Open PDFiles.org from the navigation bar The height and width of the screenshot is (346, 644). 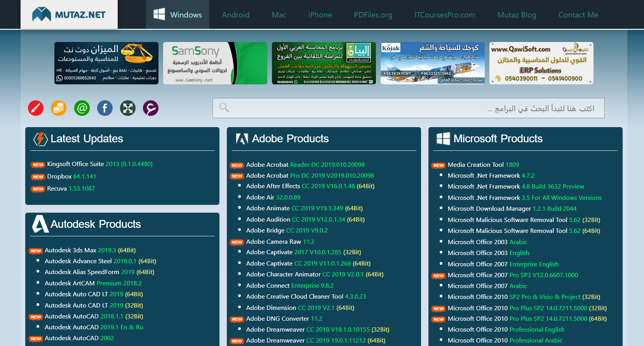[x=373, y=15]
